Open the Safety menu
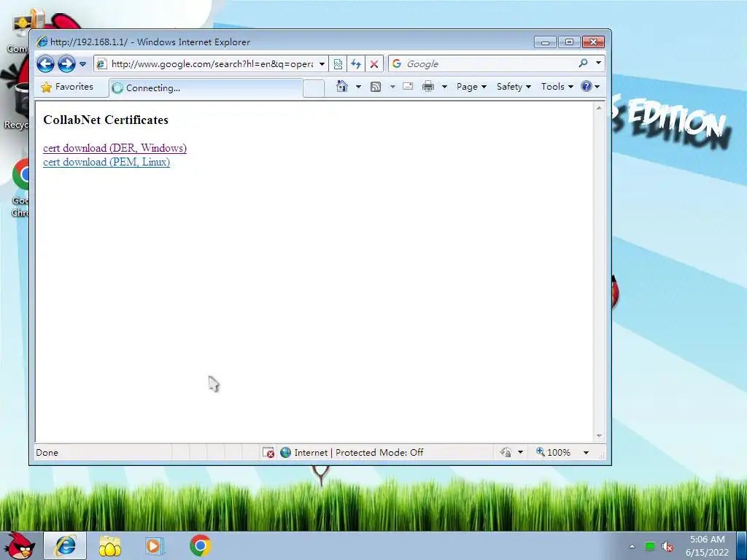The image size is (747, 560). click(x=514, y=87)
